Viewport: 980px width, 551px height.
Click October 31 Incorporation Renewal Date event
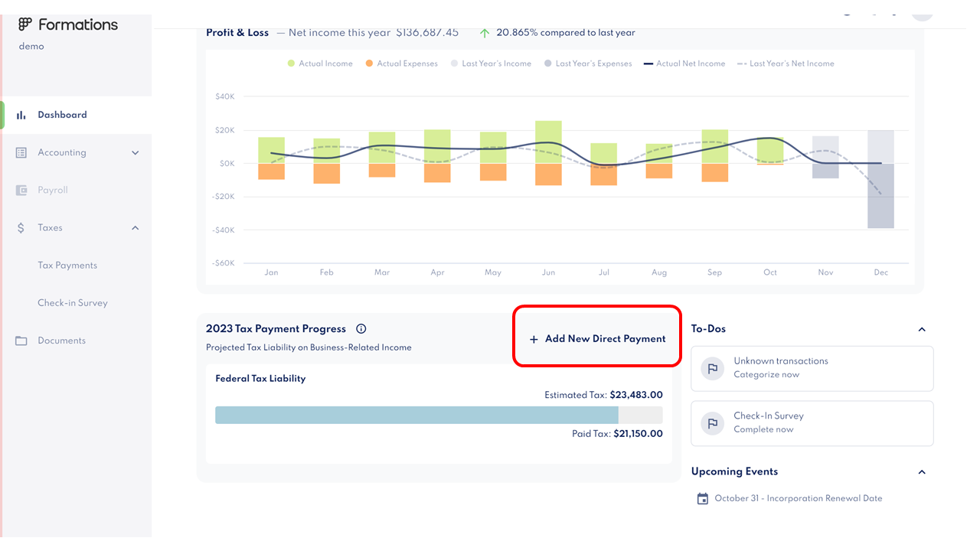tap(799, 498)
